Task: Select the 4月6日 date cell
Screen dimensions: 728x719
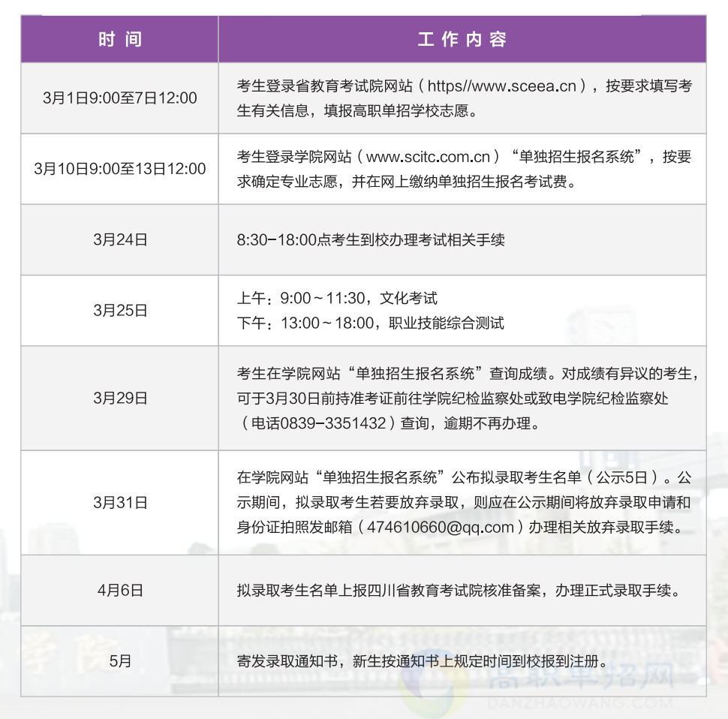Action: pyautogui.click(x=120, y=590)
